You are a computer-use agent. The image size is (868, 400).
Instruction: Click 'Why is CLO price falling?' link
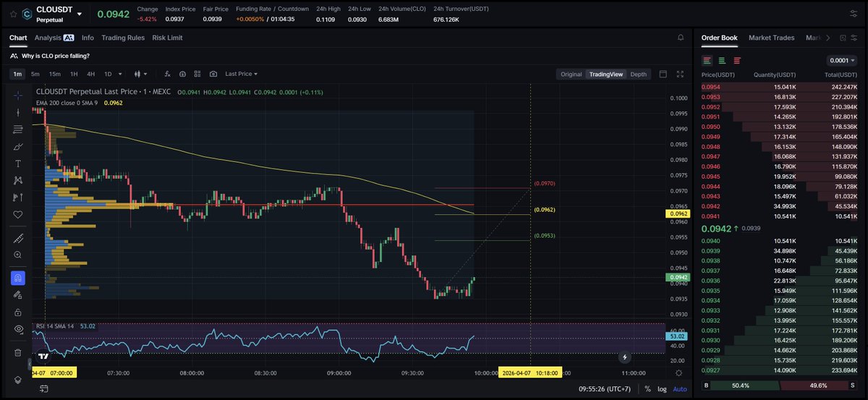tap(55, 56)
